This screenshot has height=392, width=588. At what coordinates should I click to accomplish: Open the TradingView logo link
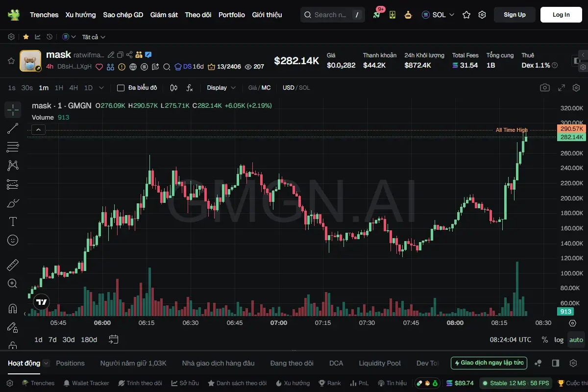pyautogui.click(x=41, y=302)
